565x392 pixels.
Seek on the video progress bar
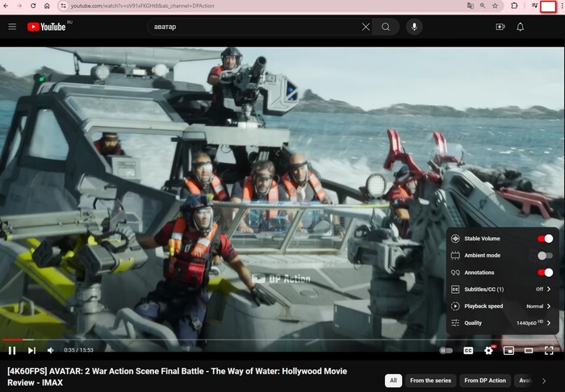[x=282, y=340]
